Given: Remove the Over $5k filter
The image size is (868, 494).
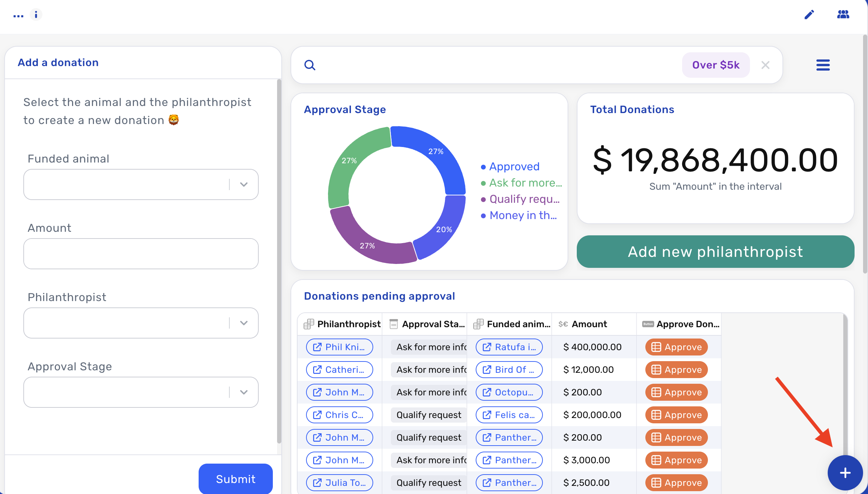Looking at the screenshot, I should [766, 65].
